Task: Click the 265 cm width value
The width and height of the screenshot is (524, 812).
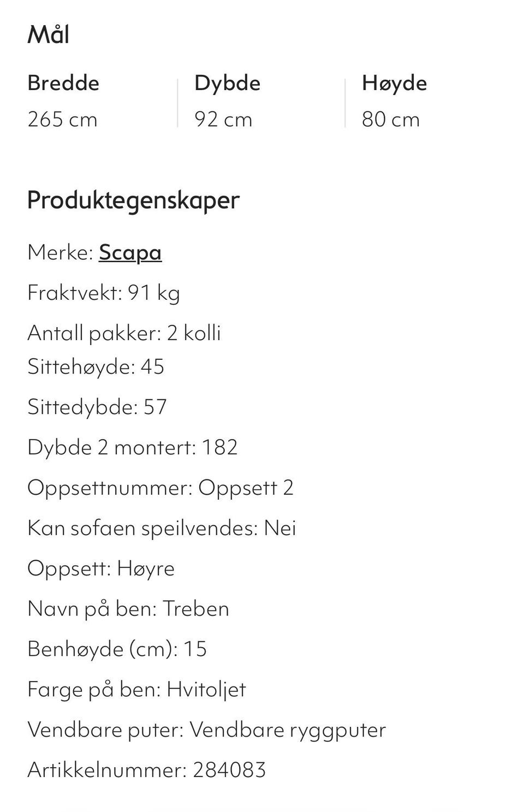Action: click(62, 119)
